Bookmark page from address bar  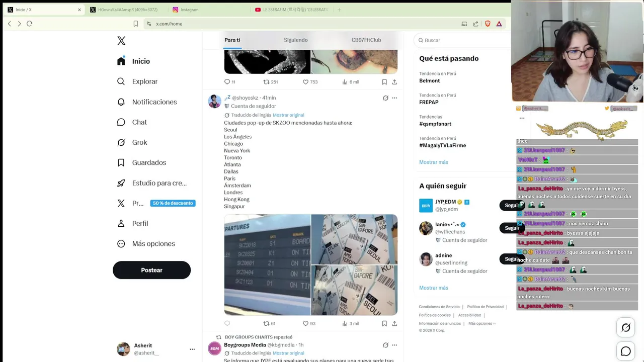(x=136, y=24)
